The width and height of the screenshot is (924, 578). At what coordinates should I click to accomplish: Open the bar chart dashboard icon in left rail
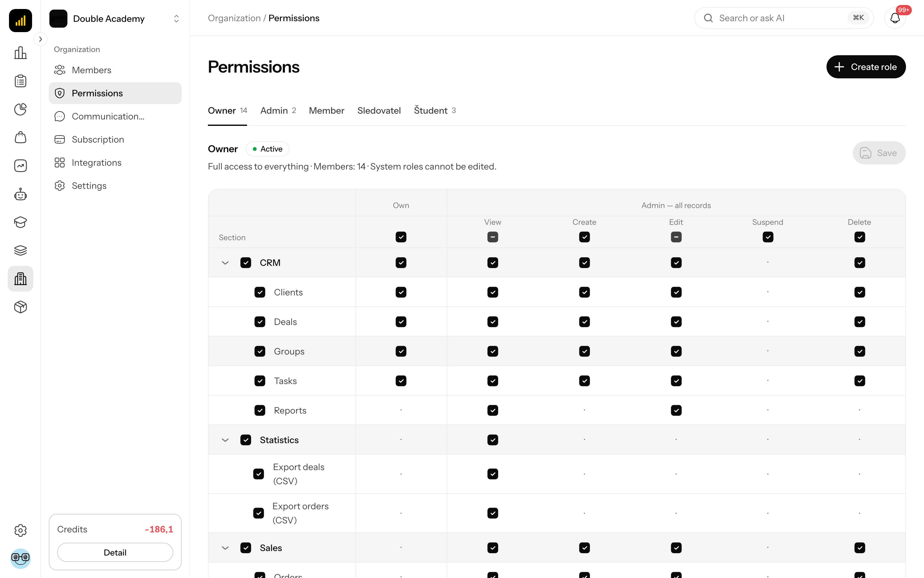[x=20, y=53]
